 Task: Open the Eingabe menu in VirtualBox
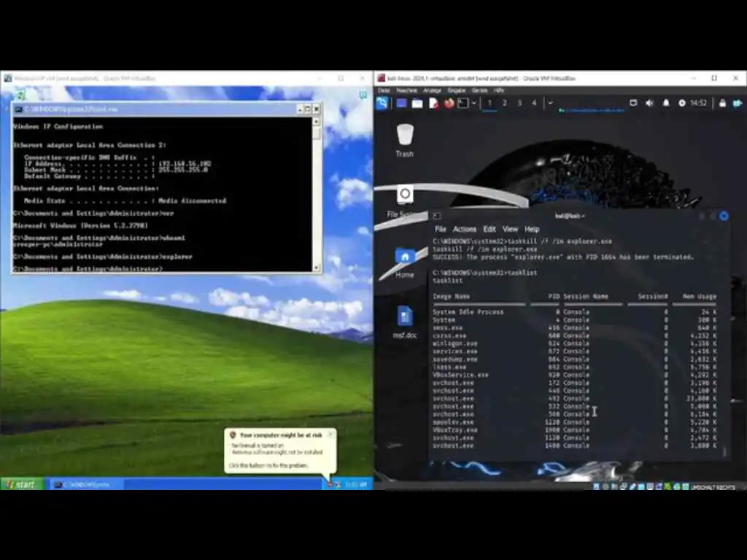click(457, 90)
